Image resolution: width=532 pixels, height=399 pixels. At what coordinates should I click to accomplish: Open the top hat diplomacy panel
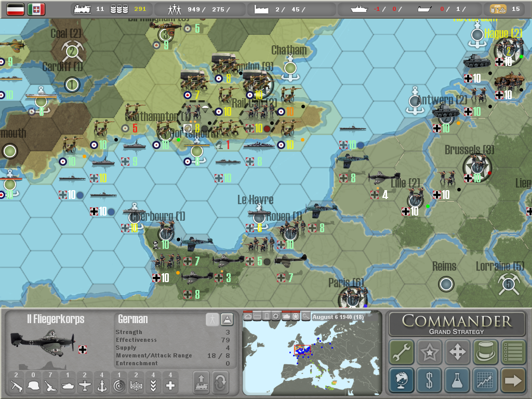(485, 353)
